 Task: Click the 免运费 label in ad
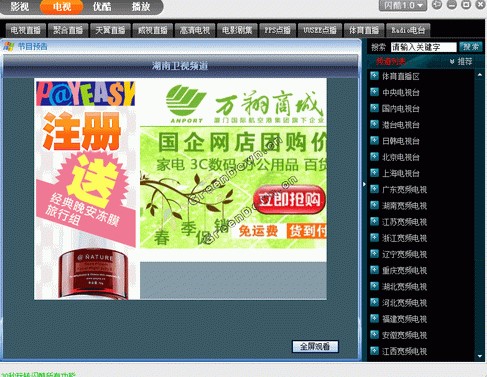pyautogui.click(x=258, y=231)
